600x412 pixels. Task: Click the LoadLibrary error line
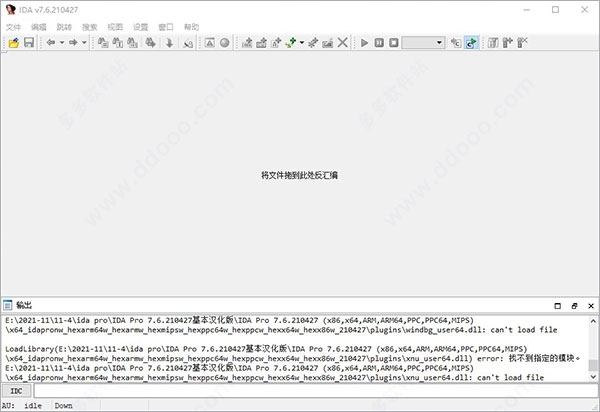coord(293,354)
